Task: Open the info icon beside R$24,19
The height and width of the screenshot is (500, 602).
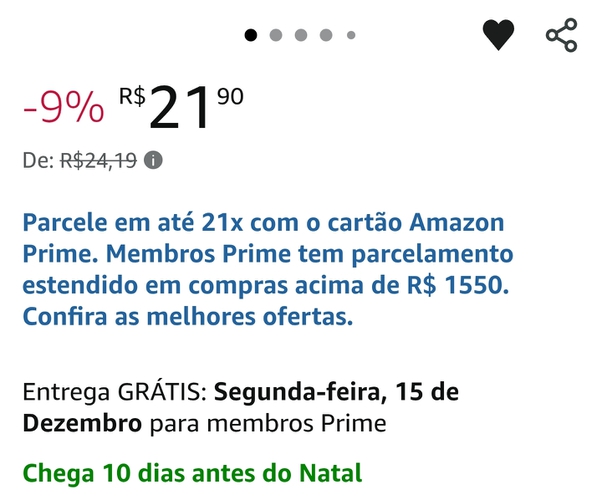Action: (153, 160)
